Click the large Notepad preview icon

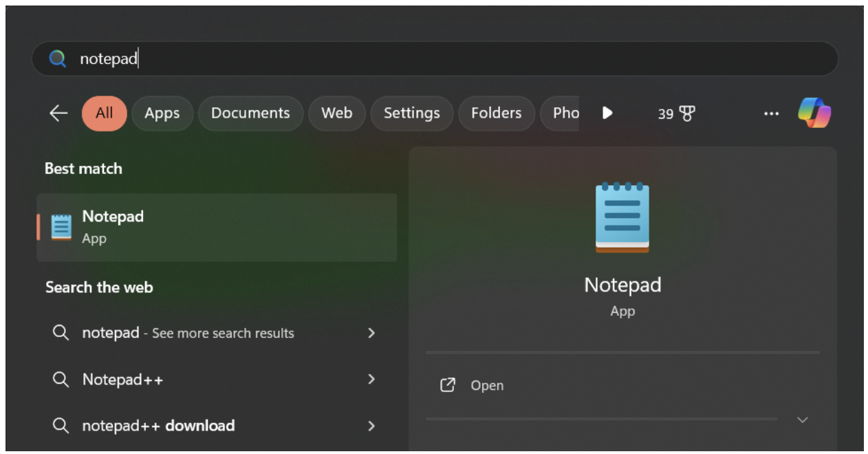click(x=622, y=217)
